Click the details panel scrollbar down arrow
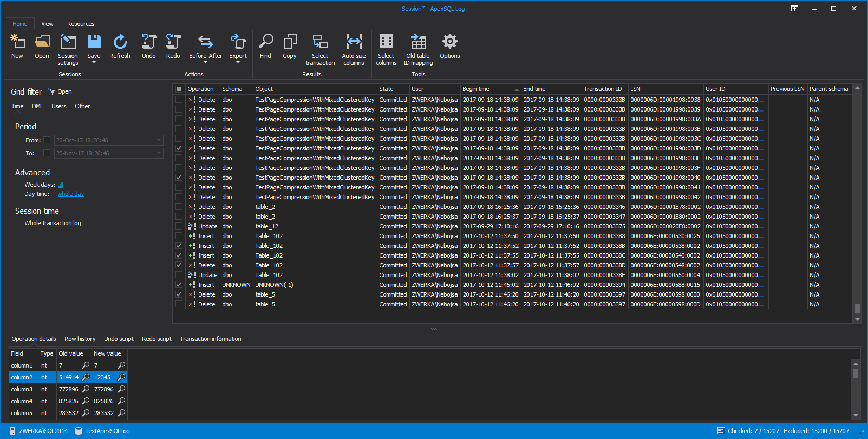 pyautogui.click(x=856, y=415)
